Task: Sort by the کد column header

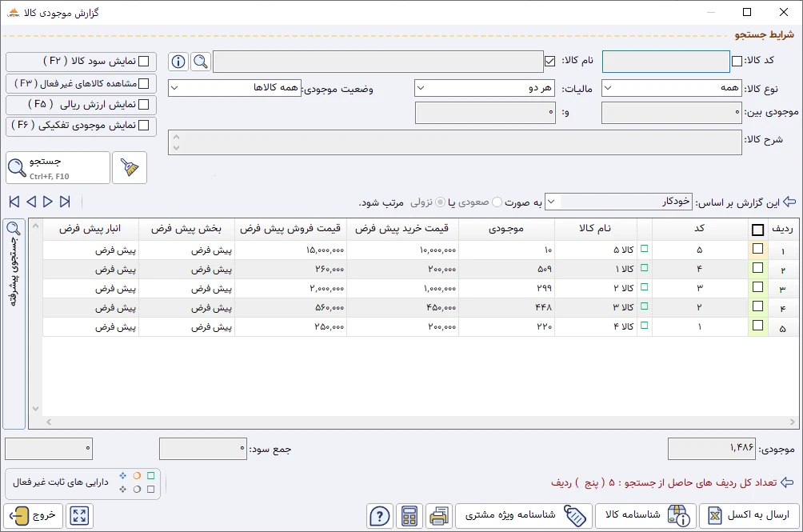Action: click(x=700, y=229)
